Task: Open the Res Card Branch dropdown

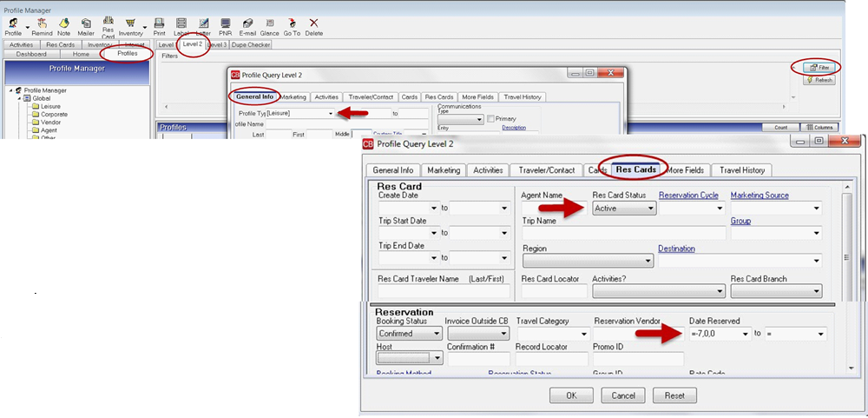Action: click(x=776, y=291)
